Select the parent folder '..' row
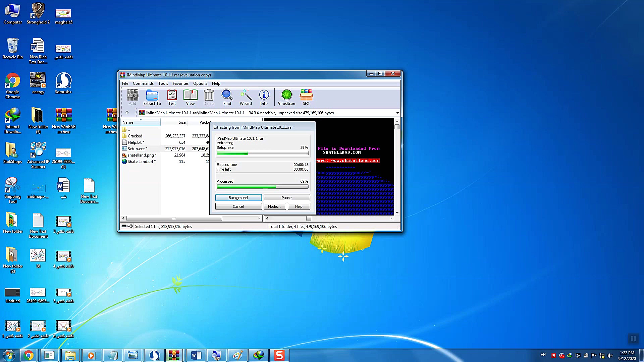Viewport: 644px width, 362px height. tap(165, 130)
